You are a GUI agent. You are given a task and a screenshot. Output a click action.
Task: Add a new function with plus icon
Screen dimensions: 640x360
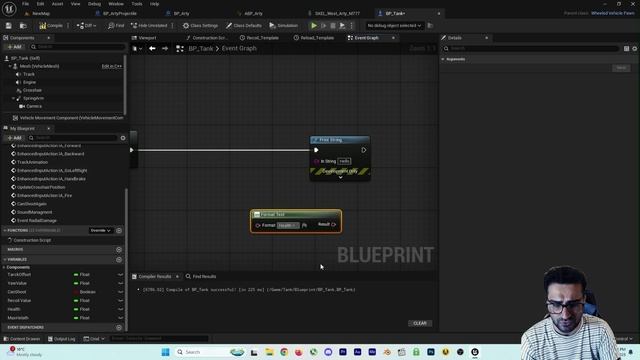119,231
